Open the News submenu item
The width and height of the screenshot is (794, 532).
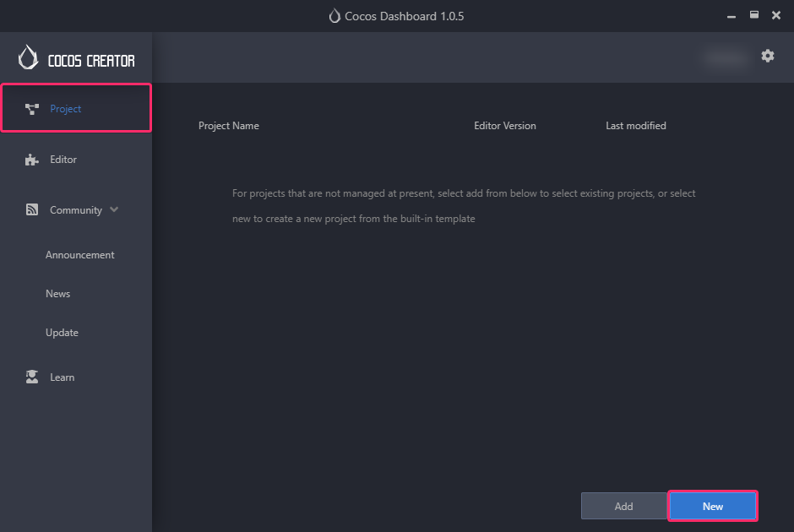pyautogui.click(x=57, y=294)
